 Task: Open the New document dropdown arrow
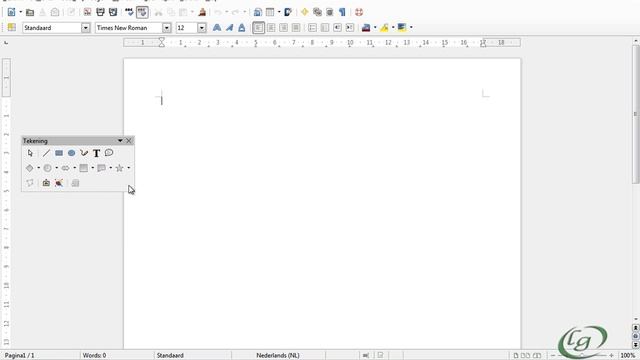coord(20,12)
